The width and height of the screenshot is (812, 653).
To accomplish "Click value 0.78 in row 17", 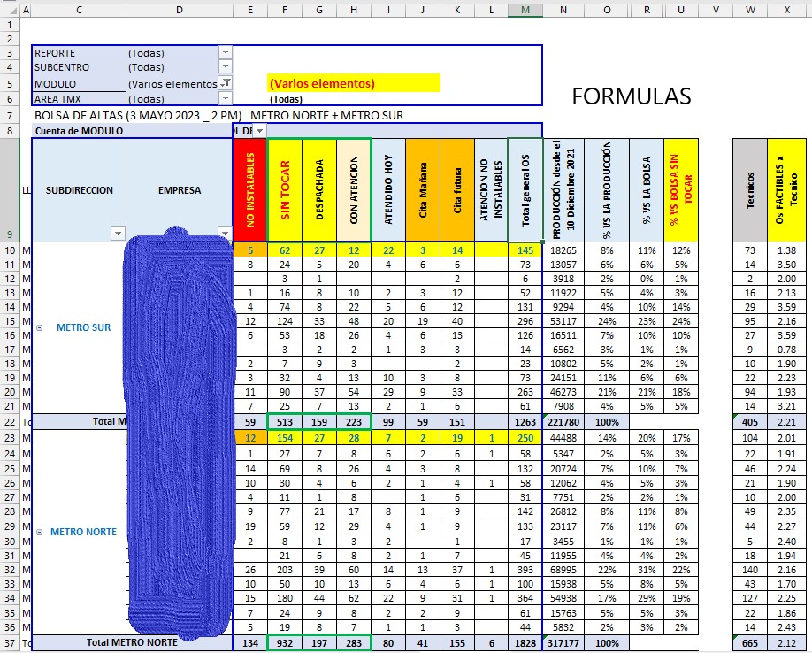I will point(786,350).
